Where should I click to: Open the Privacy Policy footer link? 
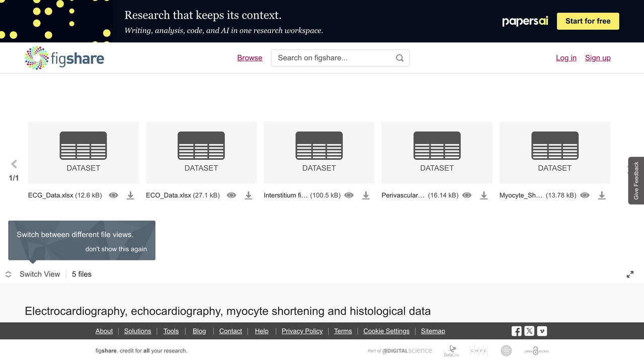pos(302,331)
